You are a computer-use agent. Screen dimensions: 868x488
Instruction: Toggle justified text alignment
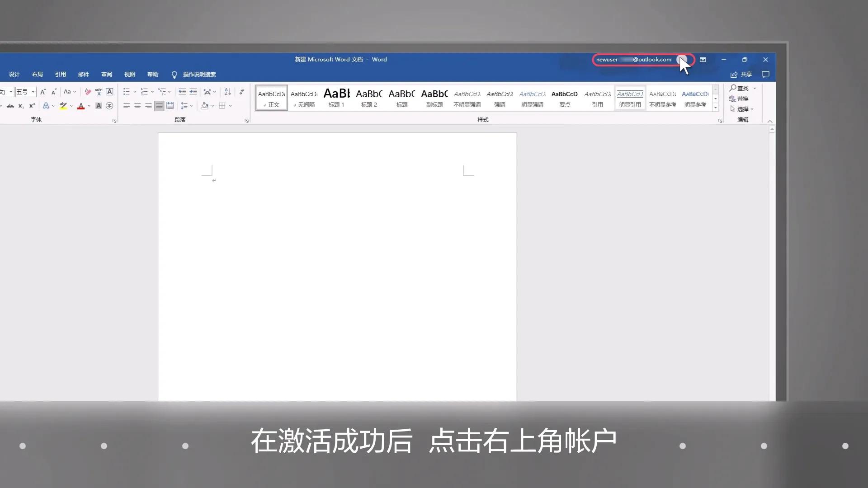[x=159, y=106]
